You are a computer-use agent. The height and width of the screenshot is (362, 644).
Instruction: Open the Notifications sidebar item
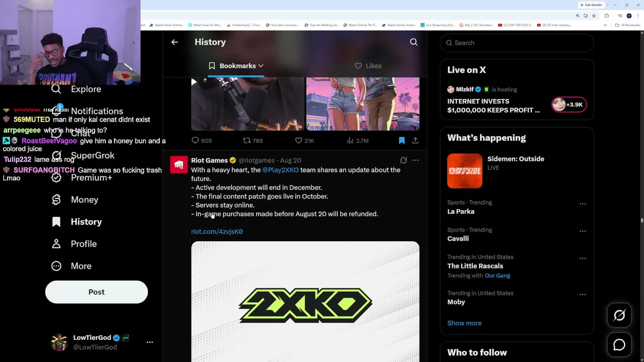point(87,111)
